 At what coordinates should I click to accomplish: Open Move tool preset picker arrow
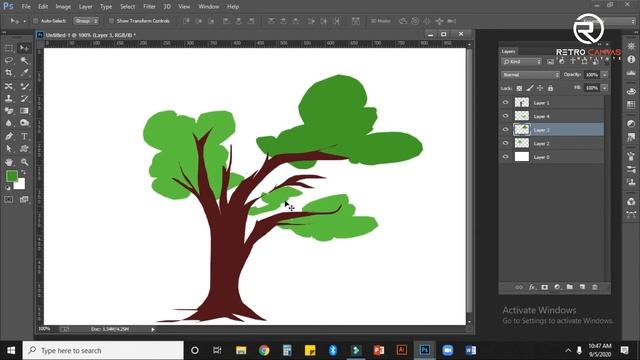[24, 21]
